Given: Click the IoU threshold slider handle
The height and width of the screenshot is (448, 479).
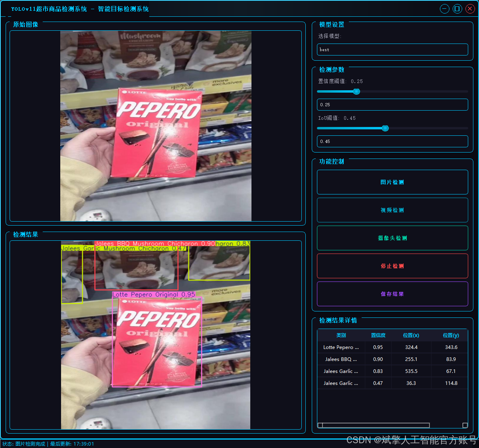Looking at the screenshot, I should pos(385,128).
